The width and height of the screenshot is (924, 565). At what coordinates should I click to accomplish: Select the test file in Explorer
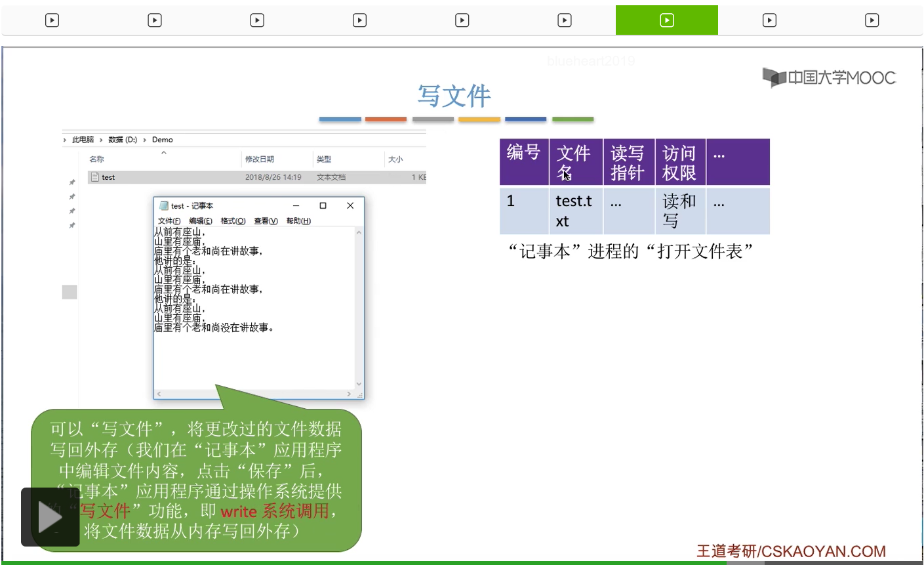click(x=257, y=177)
